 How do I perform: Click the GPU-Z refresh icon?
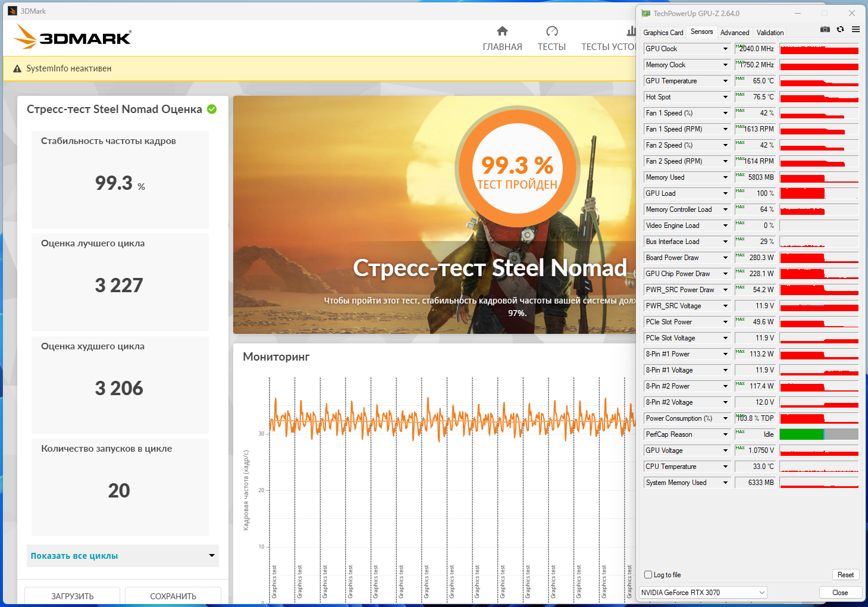pos(840,29)
